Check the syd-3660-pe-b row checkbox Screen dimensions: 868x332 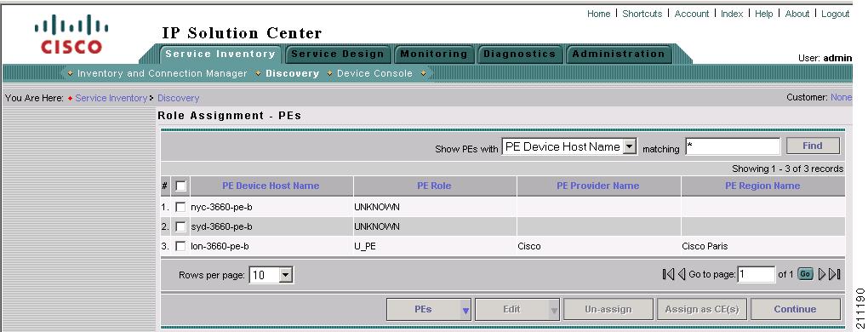click(180, 226)
